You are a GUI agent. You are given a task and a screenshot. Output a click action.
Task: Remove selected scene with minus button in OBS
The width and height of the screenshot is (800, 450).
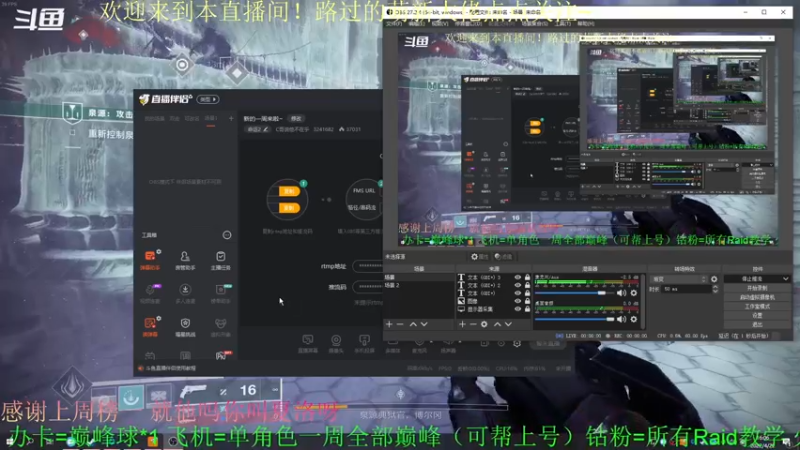click(400, 324)
